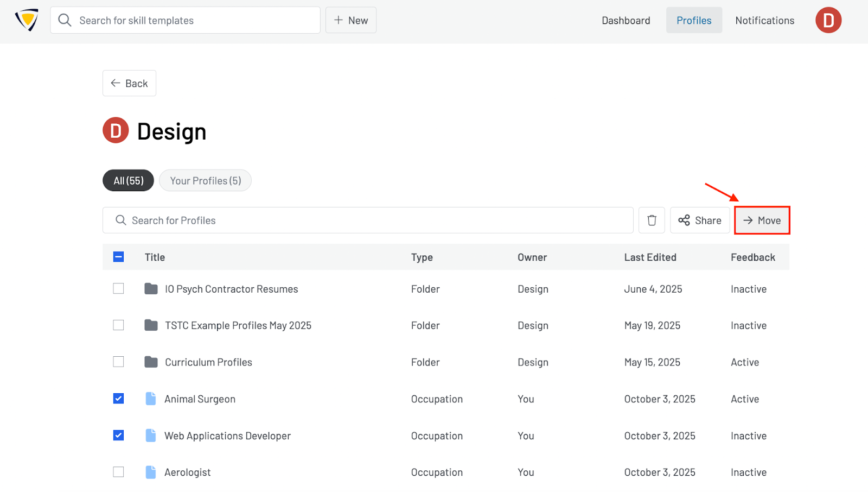Click the trash delete icon button

click(652, 220)
